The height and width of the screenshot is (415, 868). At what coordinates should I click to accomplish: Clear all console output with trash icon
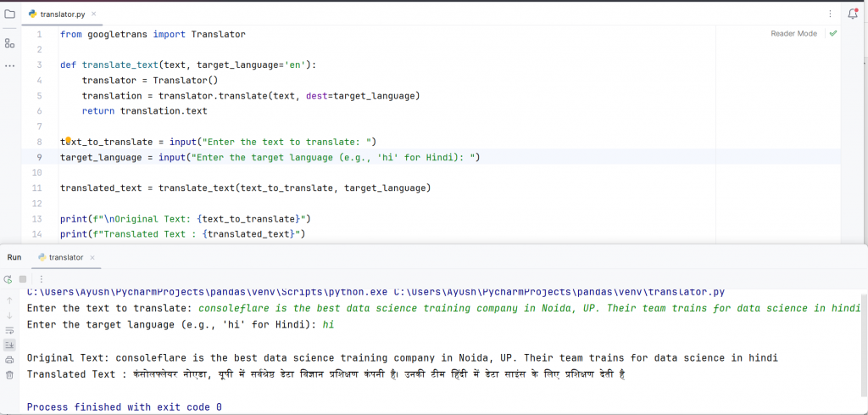point(9,375)
